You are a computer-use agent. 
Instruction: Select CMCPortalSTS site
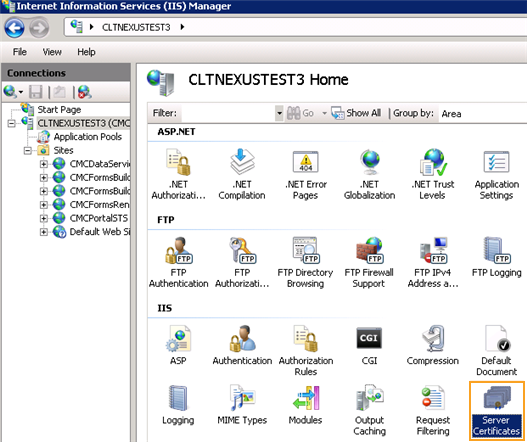tap(99, 218)
